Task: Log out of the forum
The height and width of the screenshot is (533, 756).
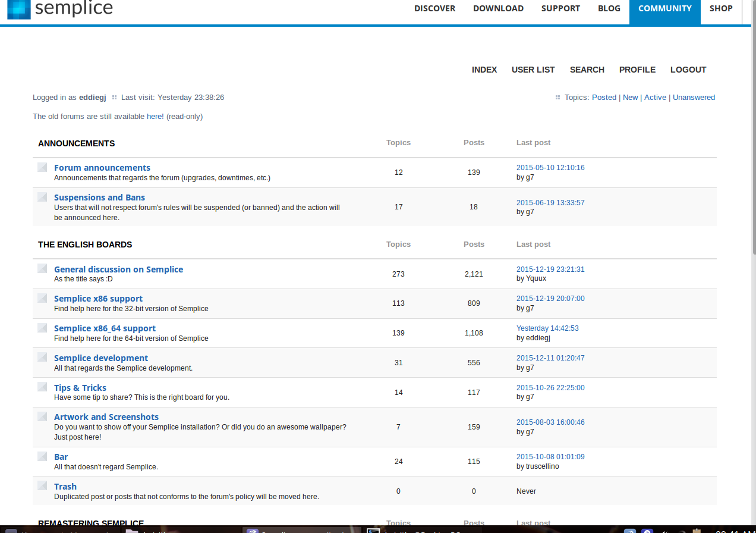Action: tap(688, 70)
